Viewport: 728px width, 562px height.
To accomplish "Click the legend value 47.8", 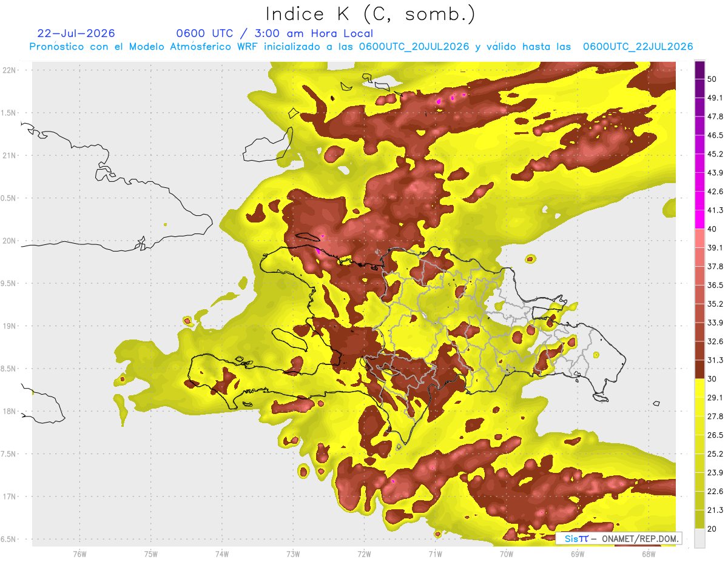I will click(x=715, y=116).
